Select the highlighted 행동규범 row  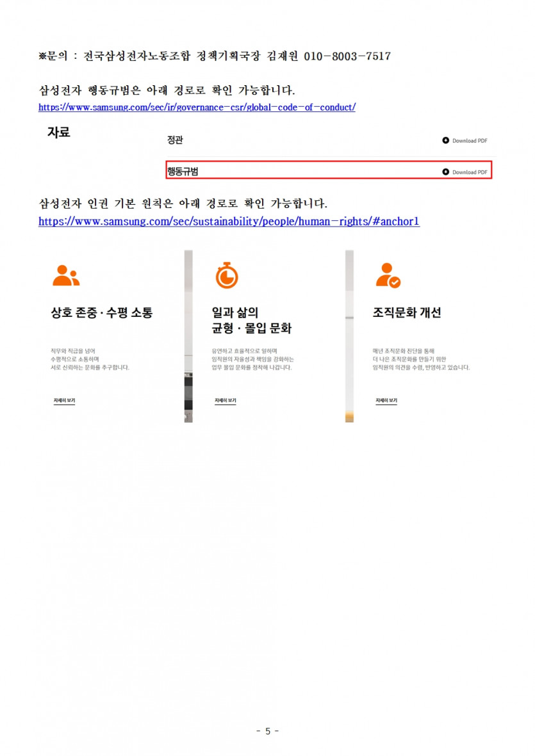point(329,170)
